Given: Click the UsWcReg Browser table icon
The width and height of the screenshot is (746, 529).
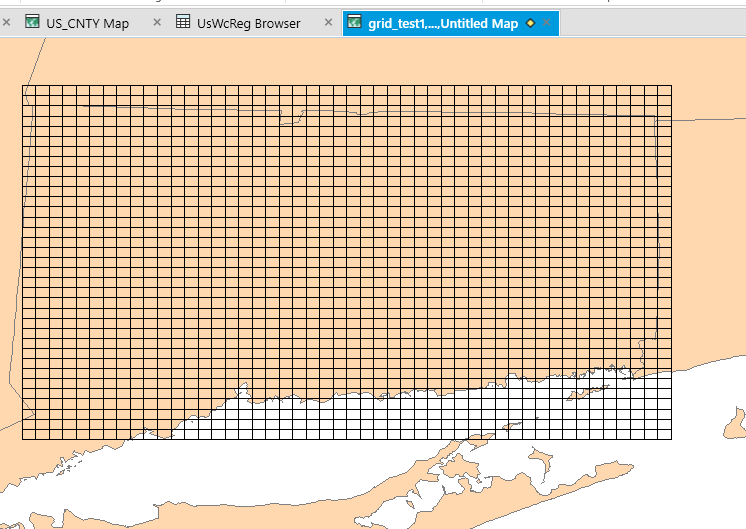Looking at the screenshot, I should tap(183, 23).
